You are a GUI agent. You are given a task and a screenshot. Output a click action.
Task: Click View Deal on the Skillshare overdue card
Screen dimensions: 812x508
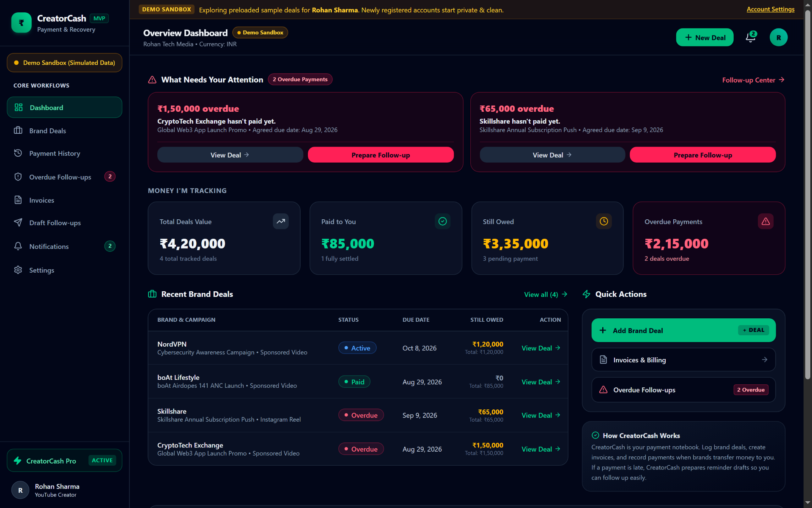pos(552,155)
